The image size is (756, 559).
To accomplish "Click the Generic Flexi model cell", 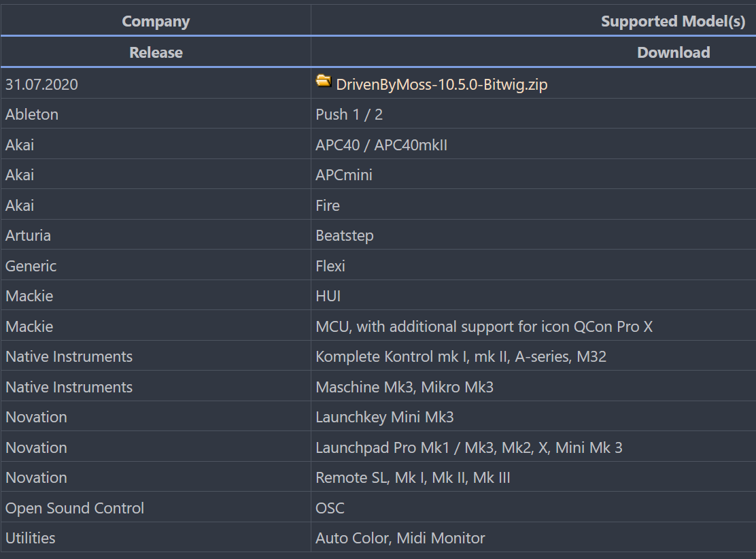I will pyautogui.click(x=330, y=266).
